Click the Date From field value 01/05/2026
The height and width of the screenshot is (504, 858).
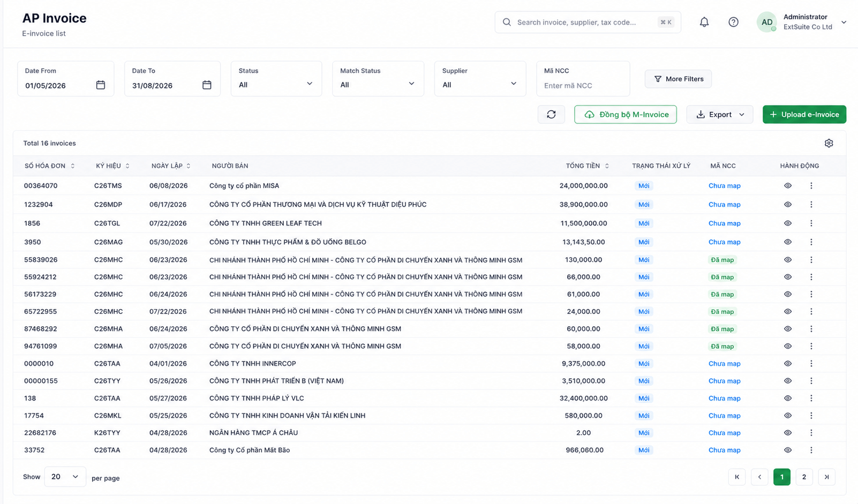pos(46,86)
